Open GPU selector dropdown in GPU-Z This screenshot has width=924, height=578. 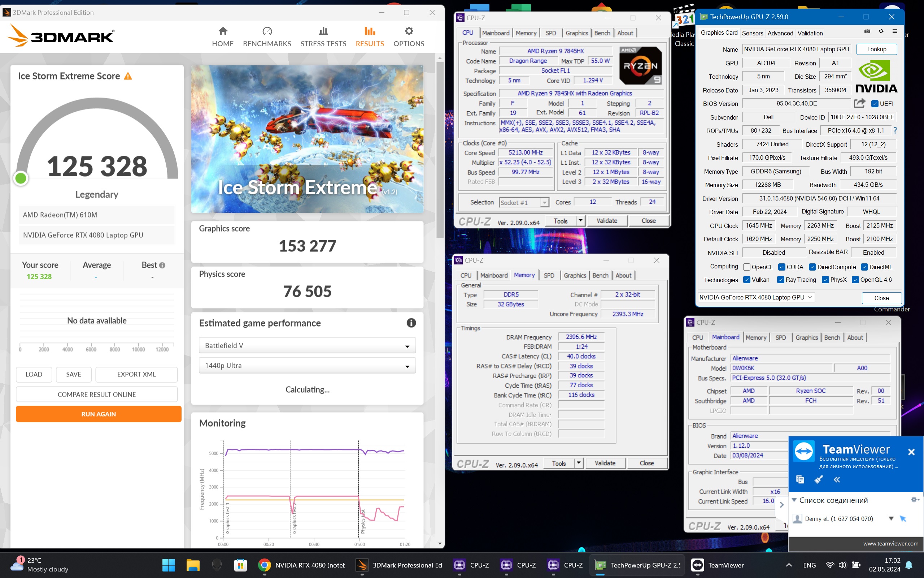(756, 297)
